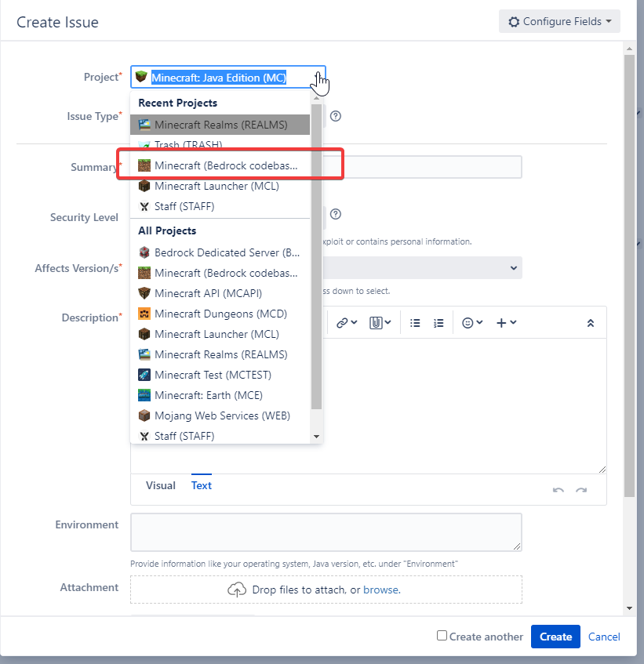Click the dialog's scrollbar up arrow

coord(630,49)
